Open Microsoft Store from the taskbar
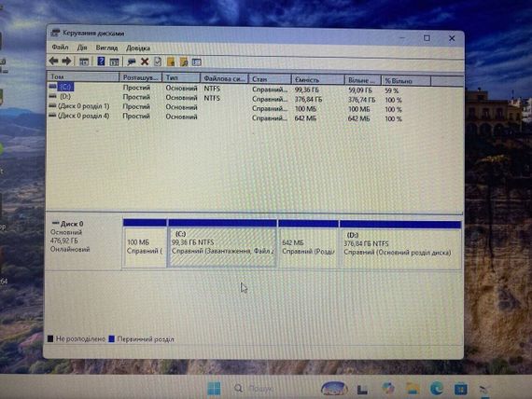This screenshot has height=399, width=532. [461, 389]
